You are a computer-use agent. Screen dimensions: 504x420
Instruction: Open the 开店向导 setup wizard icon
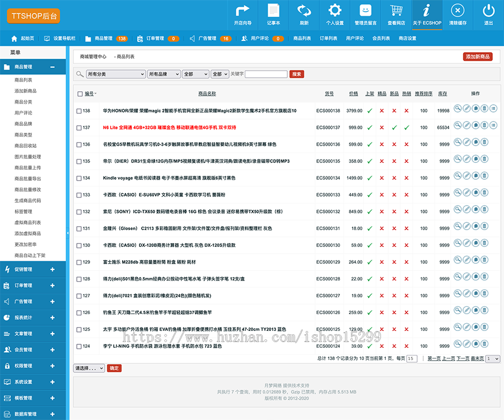coord(242,11)
